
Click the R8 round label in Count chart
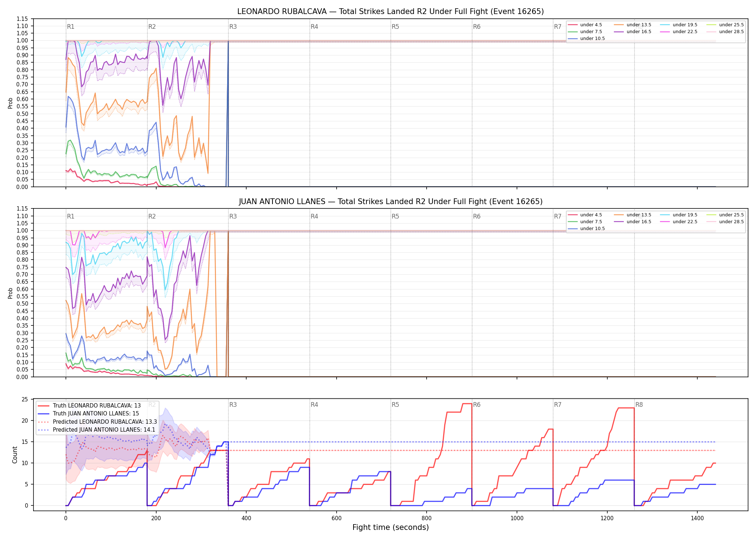point(639,405)
